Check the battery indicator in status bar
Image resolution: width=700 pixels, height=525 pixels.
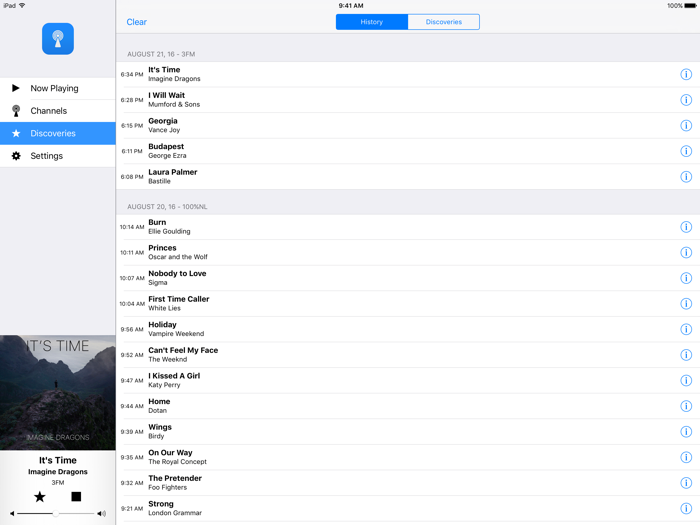point(690,6)
